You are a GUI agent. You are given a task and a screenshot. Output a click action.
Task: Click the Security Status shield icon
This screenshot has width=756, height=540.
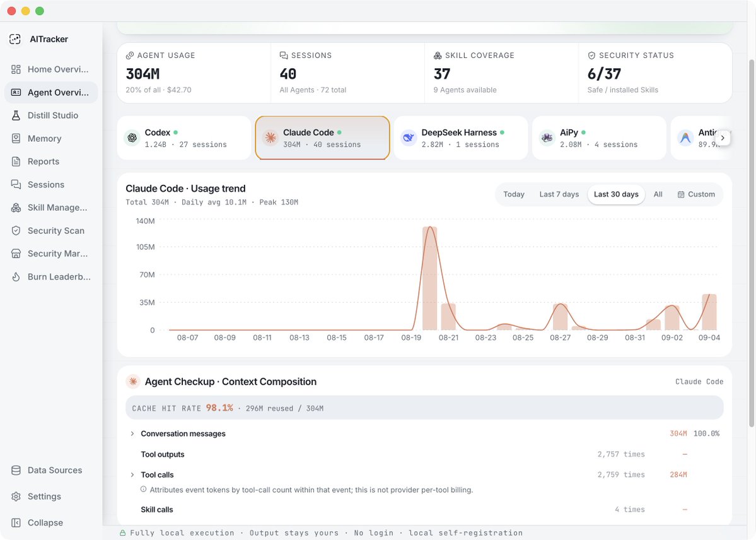coord(591,56)
